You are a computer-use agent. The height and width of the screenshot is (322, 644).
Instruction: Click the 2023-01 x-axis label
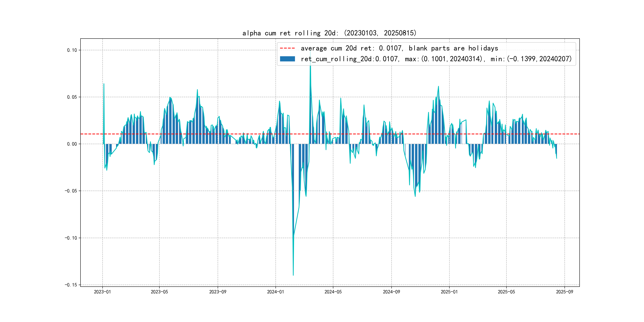tap(102, 292)
